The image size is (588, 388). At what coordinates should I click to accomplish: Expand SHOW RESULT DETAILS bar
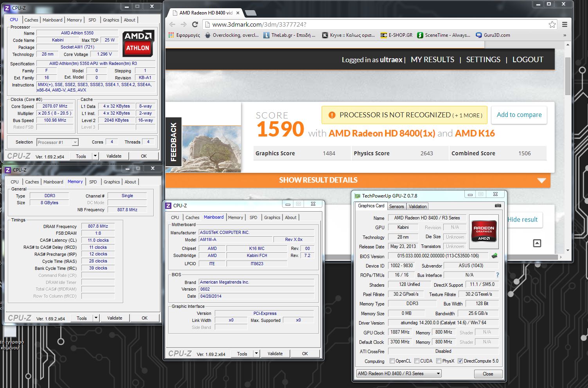pyautogui.click(x=358, y=180)
